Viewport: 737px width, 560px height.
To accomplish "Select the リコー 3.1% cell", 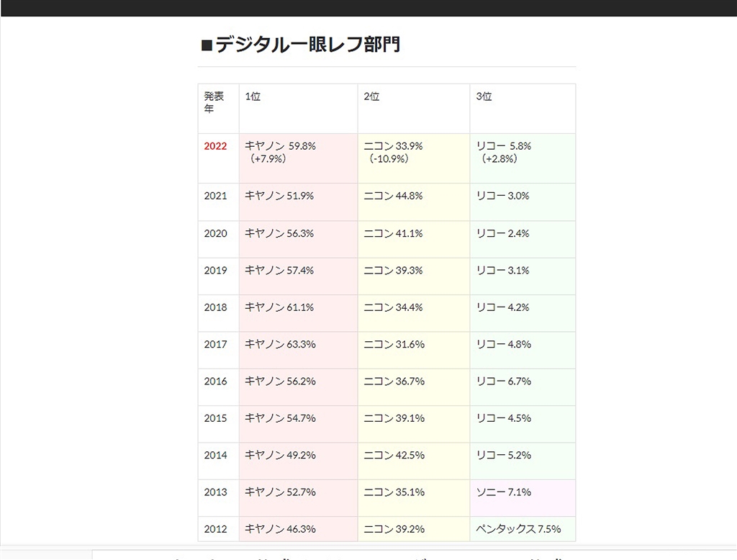I will [x=502, y=271].
